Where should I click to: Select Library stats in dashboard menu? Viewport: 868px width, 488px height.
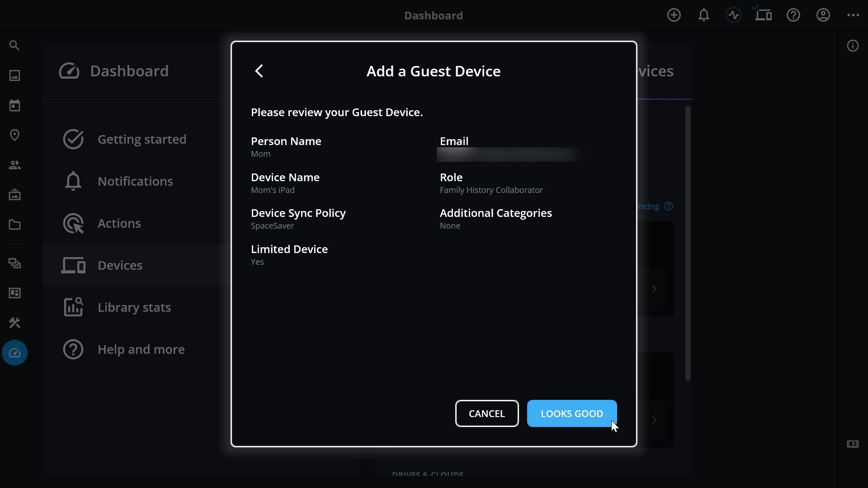click(x=134, y=307)
